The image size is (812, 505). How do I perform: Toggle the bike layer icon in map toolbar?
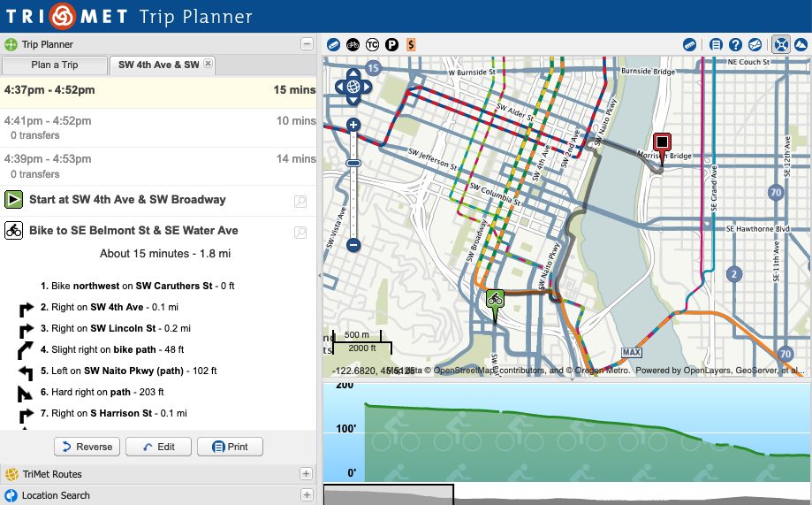(353, 44)
